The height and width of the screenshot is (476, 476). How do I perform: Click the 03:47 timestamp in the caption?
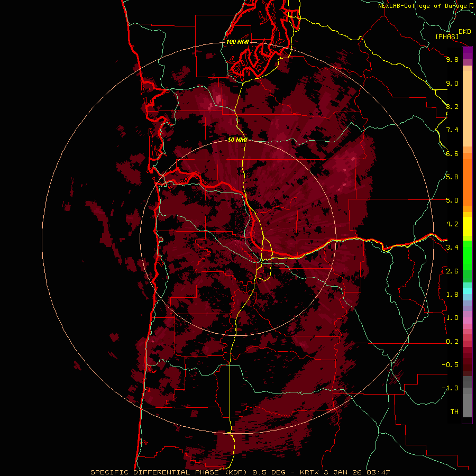pos(378,472)
